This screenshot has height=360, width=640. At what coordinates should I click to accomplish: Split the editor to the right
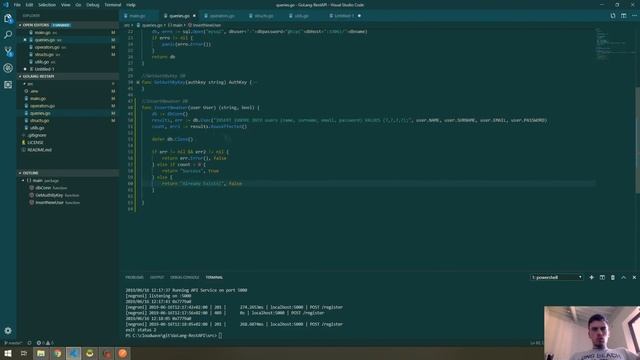pos(623,16)
